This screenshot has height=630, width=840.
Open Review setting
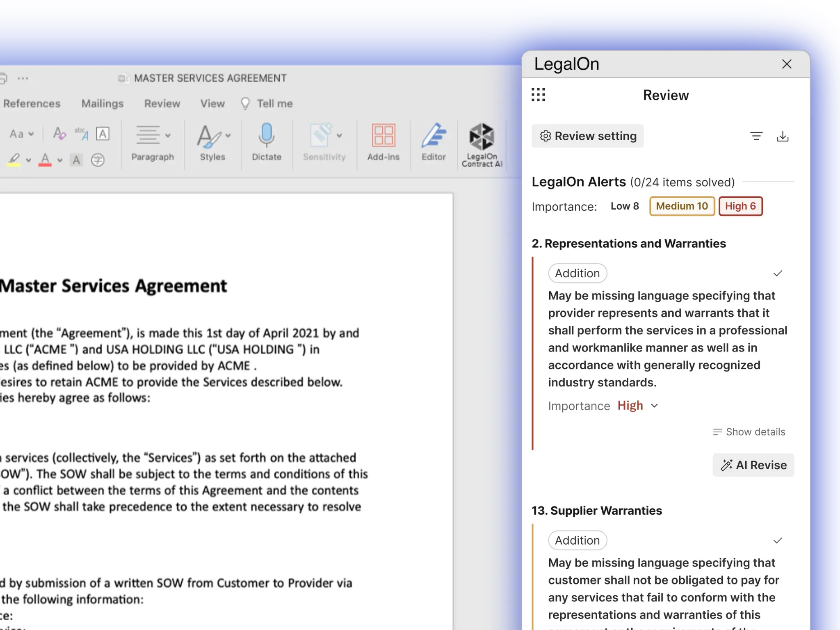click(588, 136)
